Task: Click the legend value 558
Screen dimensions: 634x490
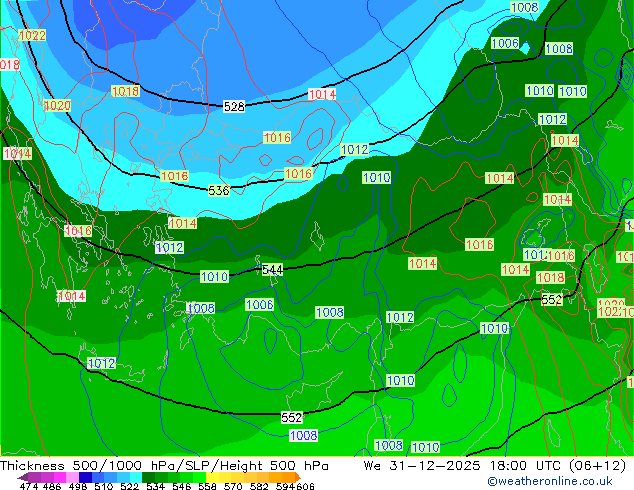Action: (207, 486)
